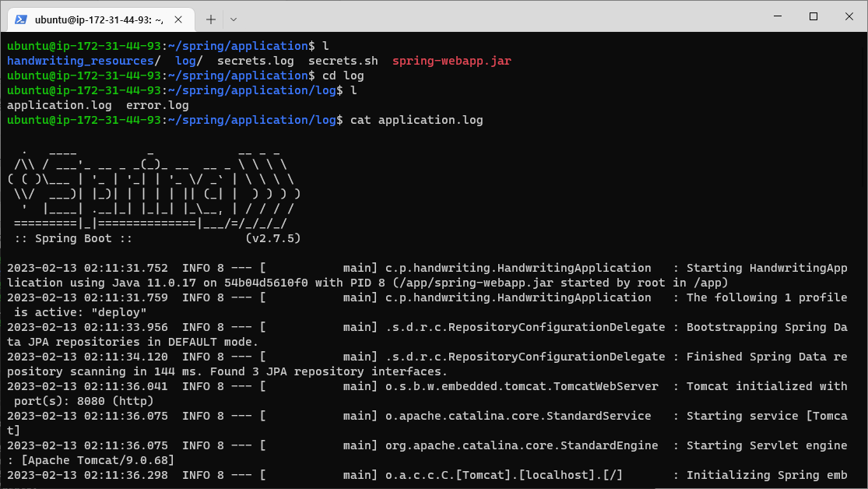
Task: Click the error.log file name
Action: pos(157,105)
